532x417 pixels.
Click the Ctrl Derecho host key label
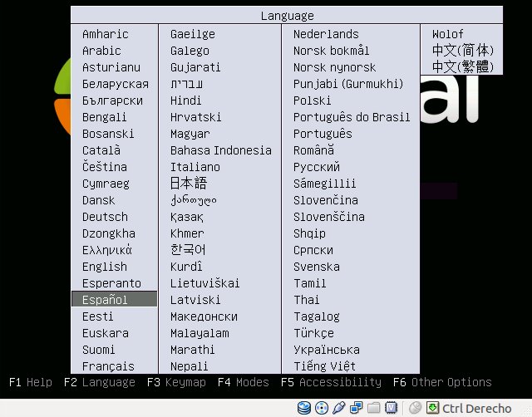pos(476,409)
